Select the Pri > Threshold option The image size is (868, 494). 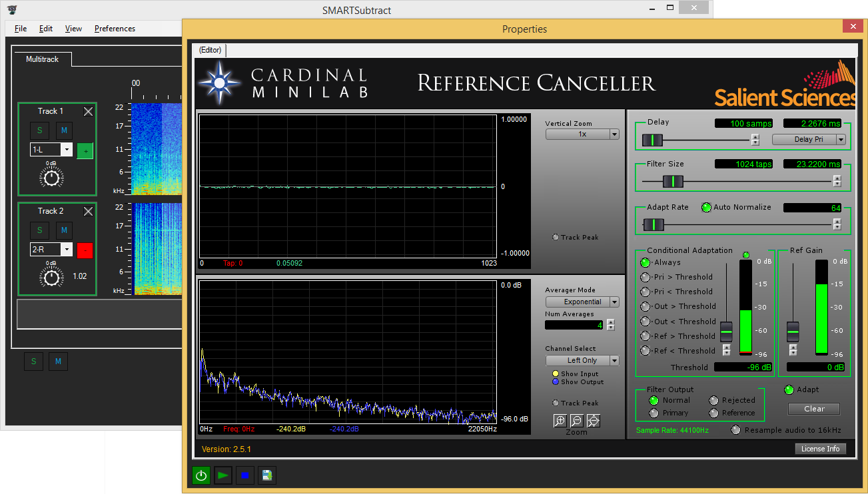point(645,277)
